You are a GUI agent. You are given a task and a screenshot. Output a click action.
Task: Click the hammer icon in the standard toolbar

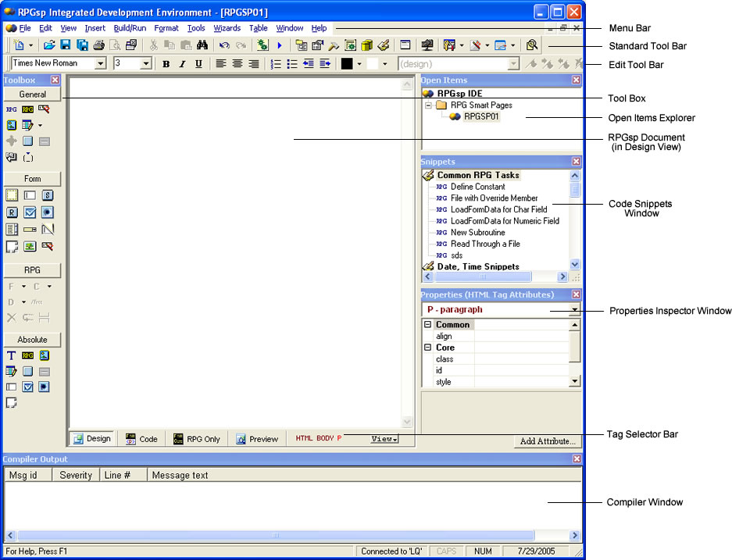click(334, 45)
